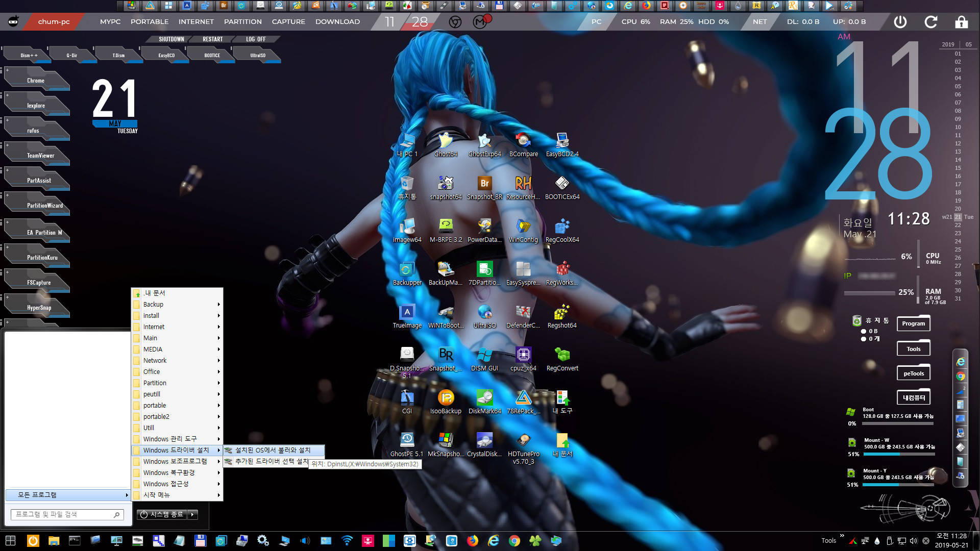The height and width of the screenshot is (551, 980).
Task: Click the LOG OFF button
Action: click(x=256, y=39)
